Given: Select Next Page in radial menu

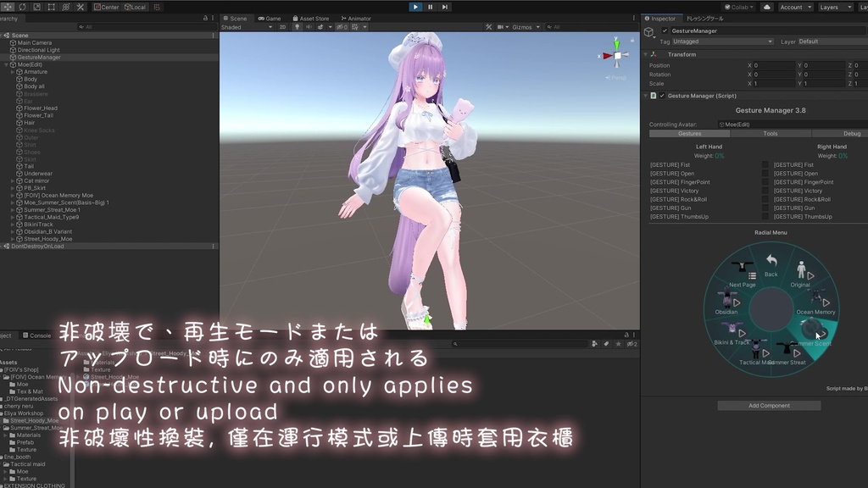Looking at the screenshot, I should (742, 274).
